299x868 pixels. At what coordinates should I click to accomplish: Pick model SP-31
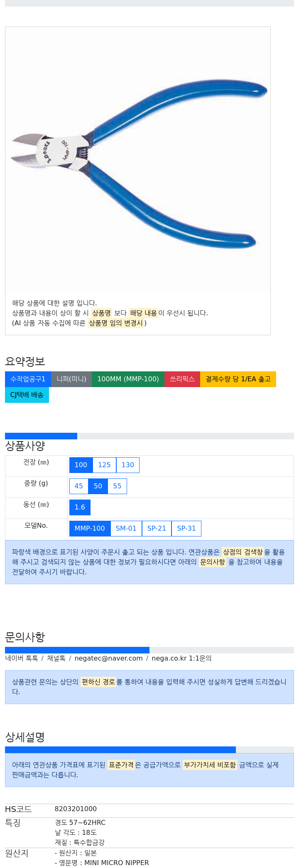click(x=186, y=529)
